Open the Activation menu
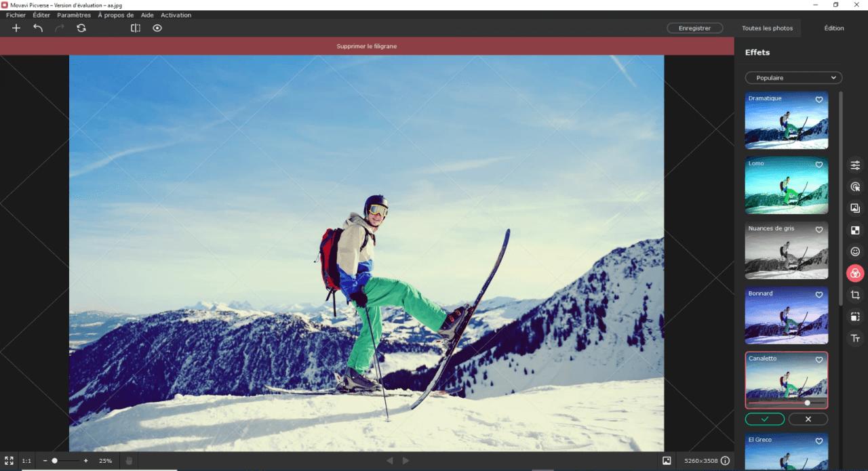Image resolution: width=868 pixels, height=471 pixels. (x=176, y=15)
